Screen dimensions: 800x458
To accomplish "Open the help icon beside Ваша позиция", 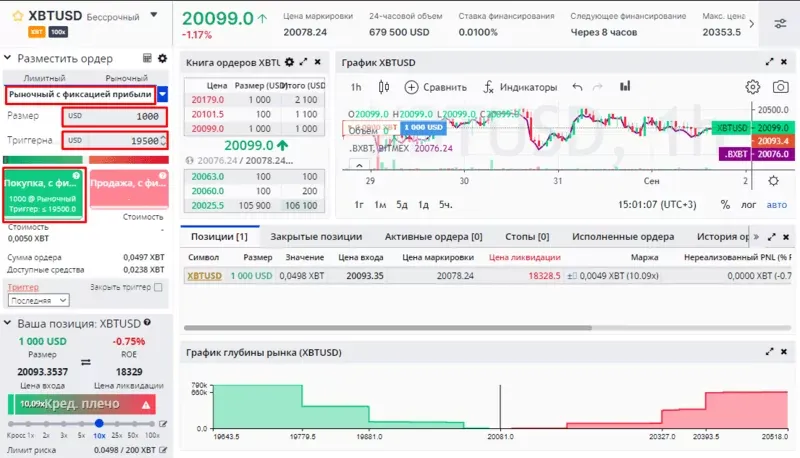I will coord(147,322).
